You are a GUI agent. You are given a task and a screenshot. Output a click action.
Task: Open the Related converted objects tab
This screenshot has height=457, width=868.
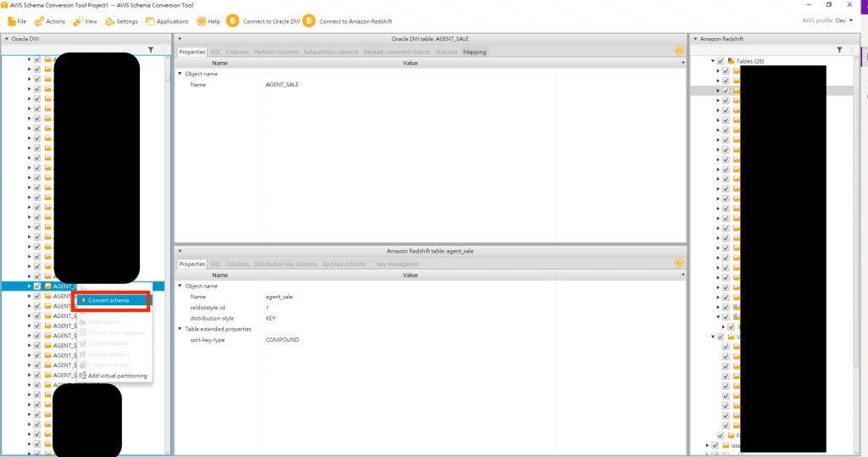coord(397,52)
